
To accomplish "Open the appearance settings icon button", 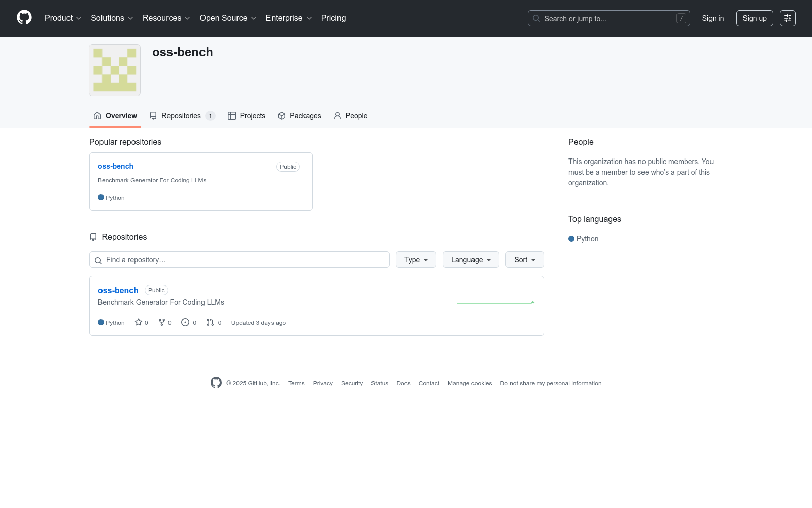I will tap(788, 18).
